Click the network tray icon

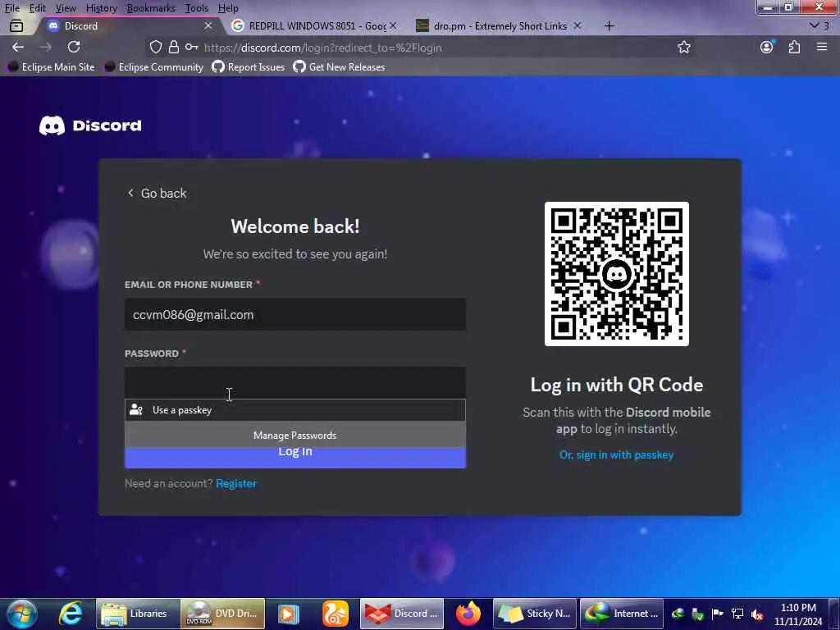737,614
